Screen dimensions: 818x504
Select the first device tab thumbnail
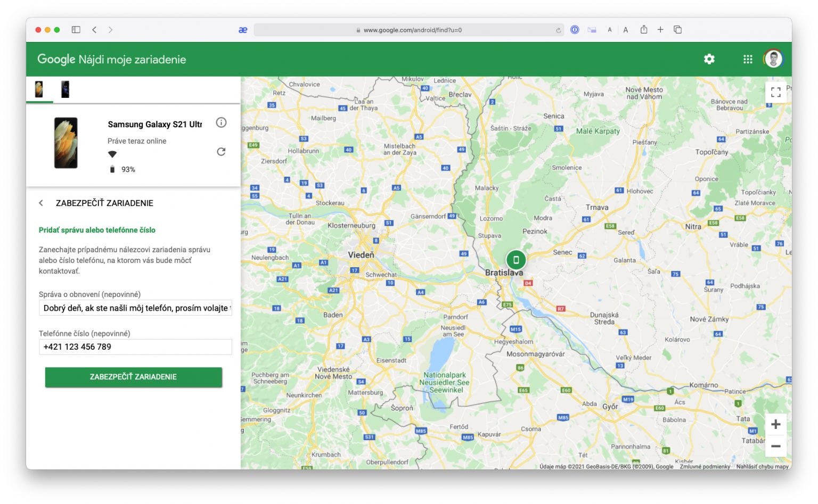[x=39, y=89]
